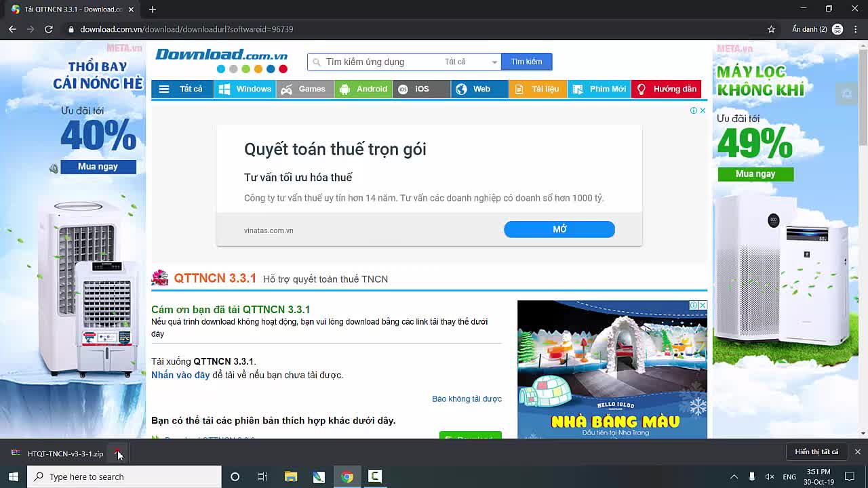Expand the options arrow for downloaded zip
This screenshot has width=868, height=488.
click(x=118, y=453)
